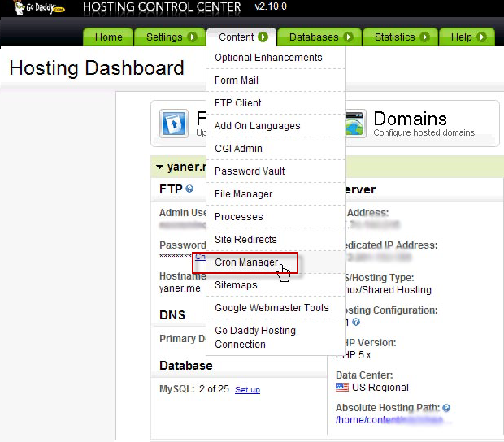Select Site Redirects menu item
This screenshot has width=504, height=442.
245,240
